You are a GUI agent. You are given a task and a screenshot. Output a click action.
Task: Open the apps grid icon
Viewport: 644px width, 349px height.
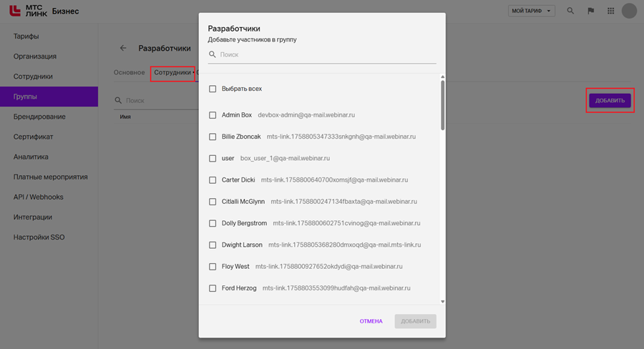click(x=610, y=11)
